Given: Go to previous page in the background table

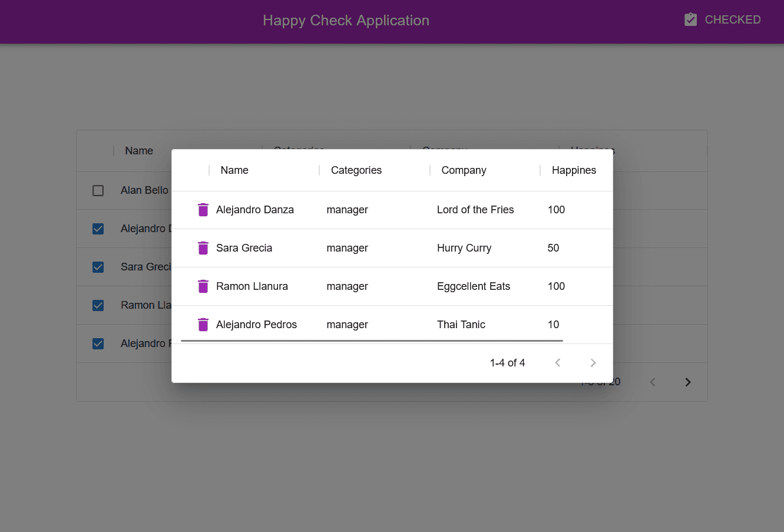Looking at the screenshot, I should pyautogui.click(x=653, y=382).
